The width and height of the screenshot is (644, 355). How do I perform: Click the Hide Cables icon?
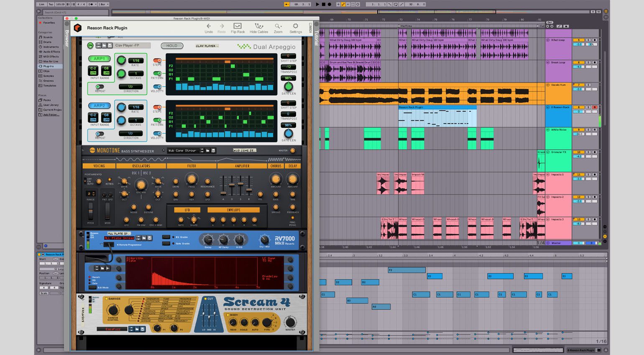[x=259, y=26]
